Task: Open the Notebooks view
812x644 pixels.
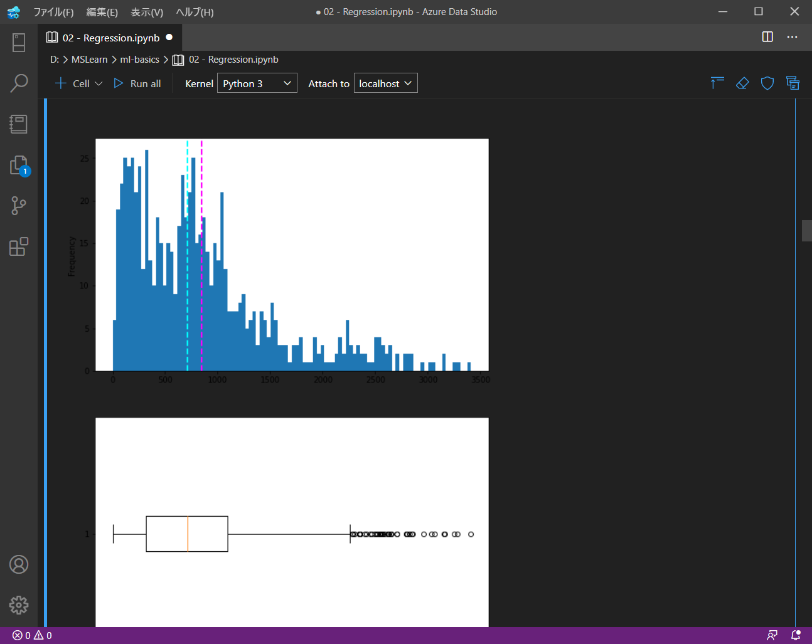Action: click(19, 124)
